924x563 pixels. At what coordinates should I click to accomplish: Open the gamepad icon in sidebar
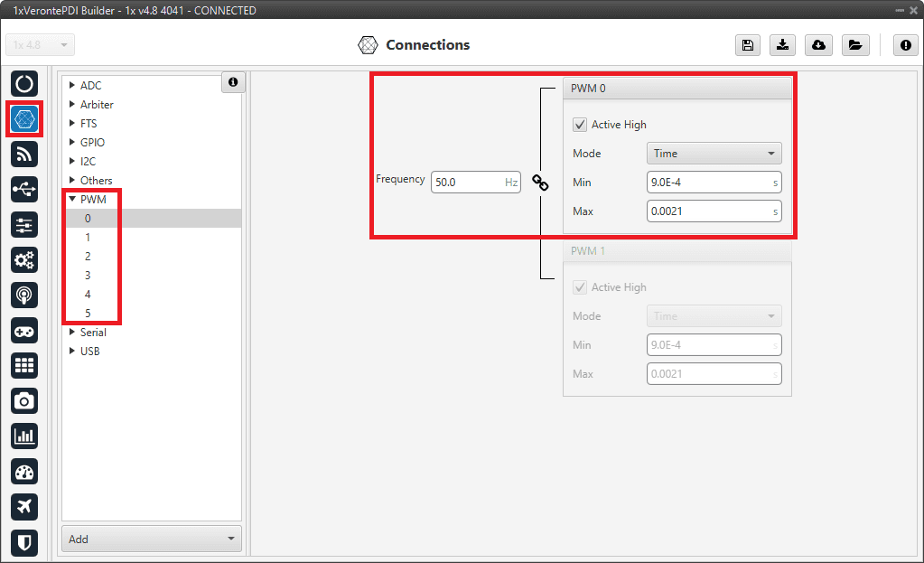(24, 331)
